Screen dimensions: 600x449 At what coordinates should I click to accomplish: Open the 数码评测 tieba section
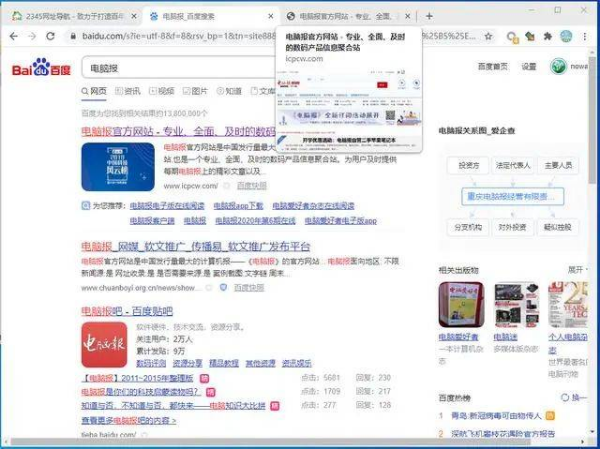(x=151, y=363)
